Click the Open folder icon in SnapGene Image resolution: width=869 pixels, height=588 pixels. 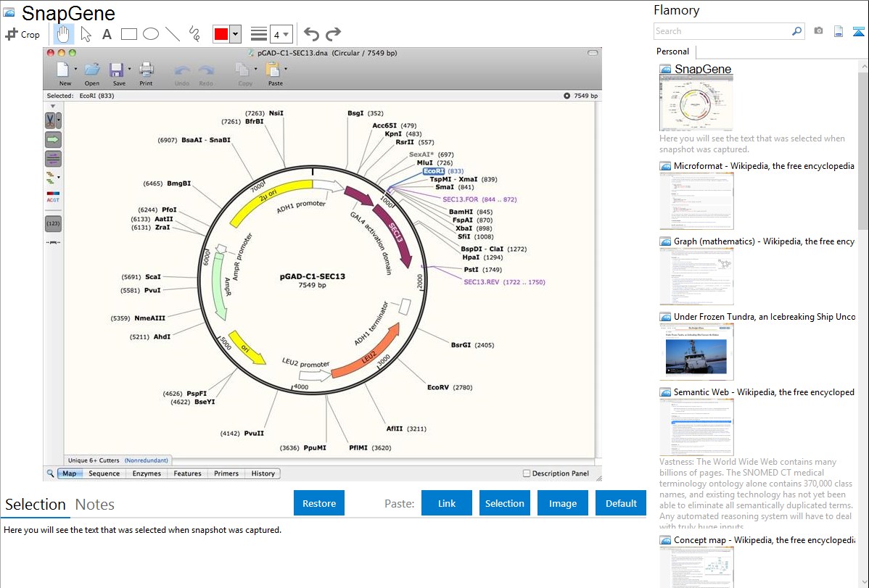click(x=92, y=70)
